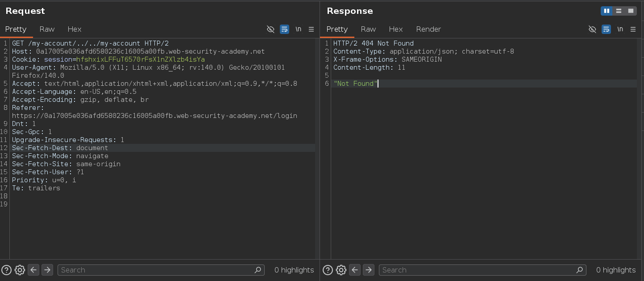The image size is (644, 281).
Task: Click the HTTP/2 404 Not Found status line
Action: click(x=374, y=43)
